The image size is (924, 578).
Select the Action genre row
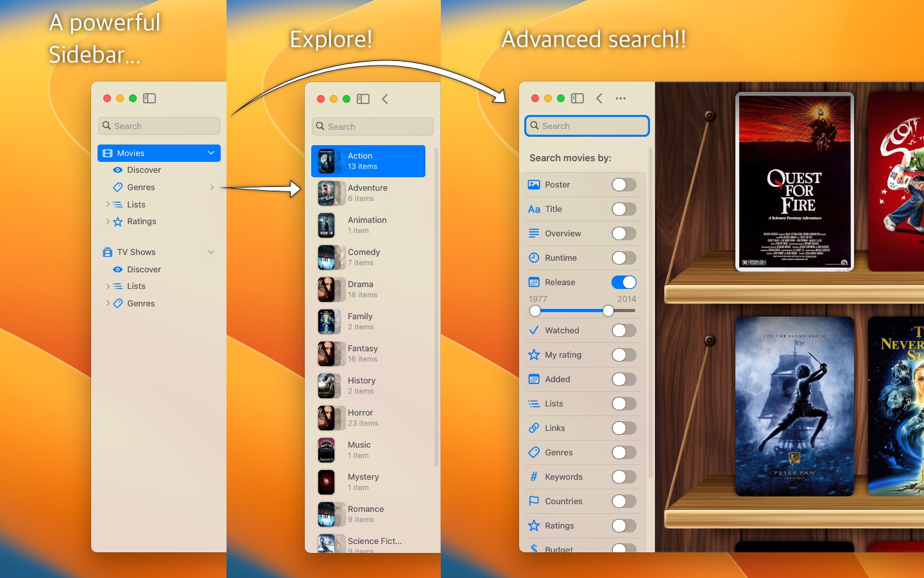tap(368, 161)
